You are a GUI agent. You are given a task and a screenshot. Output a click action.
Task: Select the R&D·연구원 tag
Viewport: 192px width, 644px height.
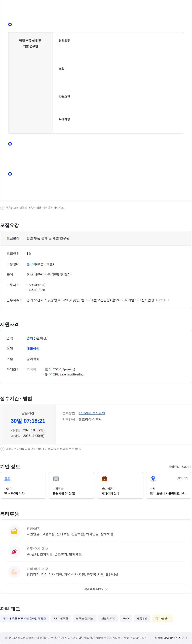point(61,618)
